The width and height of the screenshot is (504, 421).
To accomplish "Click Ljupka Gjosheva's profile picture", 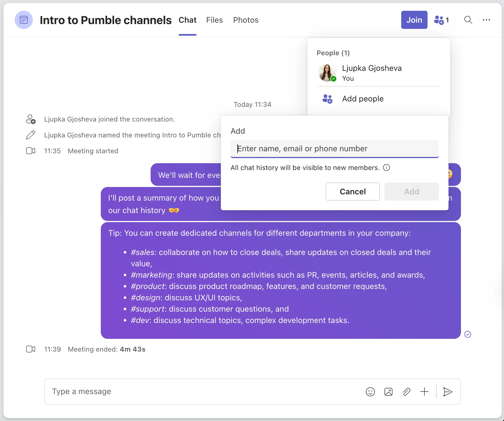I will (x=327, y=73).
